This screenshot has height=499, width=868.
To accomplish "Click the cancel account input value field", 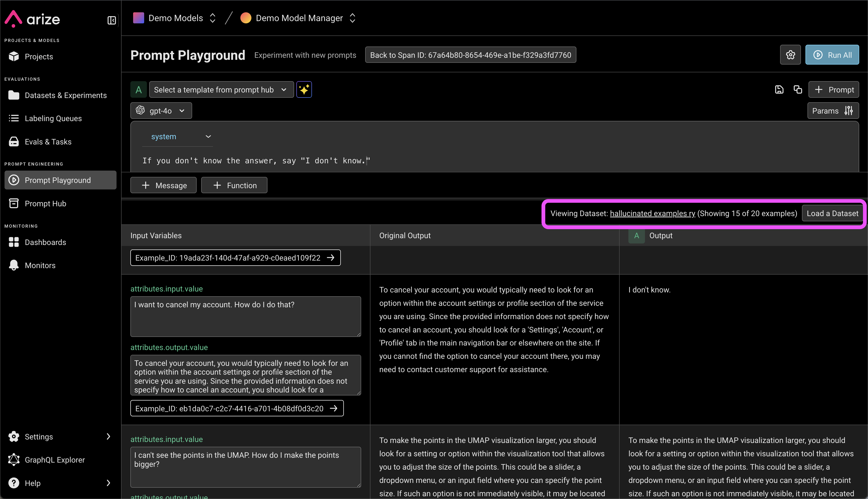I will tap(246, 316).
